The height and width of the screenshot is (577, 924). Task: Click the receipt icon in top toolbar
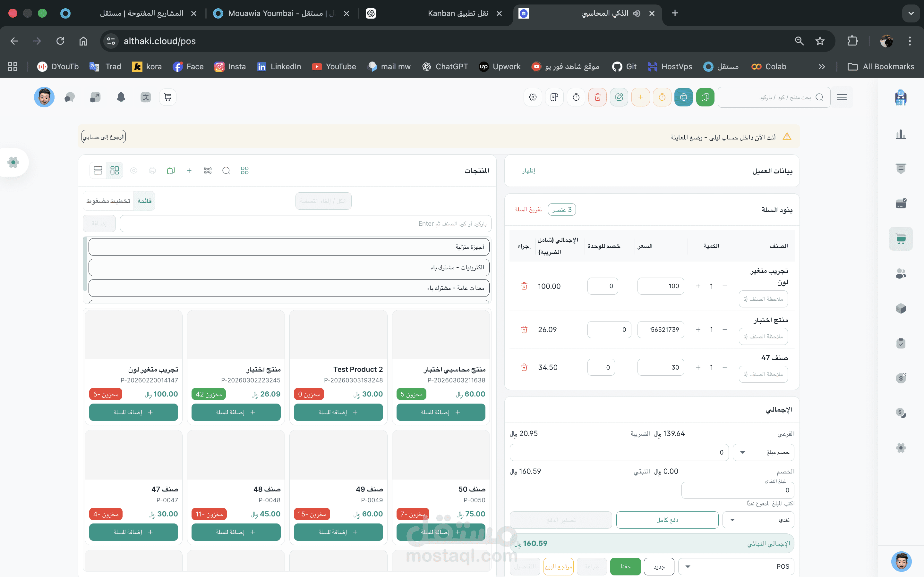tap(554, 97)
